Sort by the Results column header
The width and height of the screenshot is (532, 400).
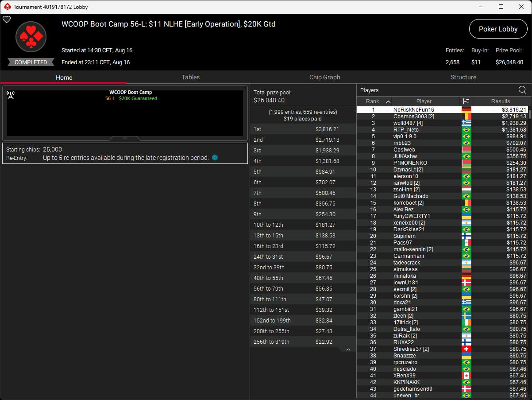pyautogui.click(x=500, y=101)
